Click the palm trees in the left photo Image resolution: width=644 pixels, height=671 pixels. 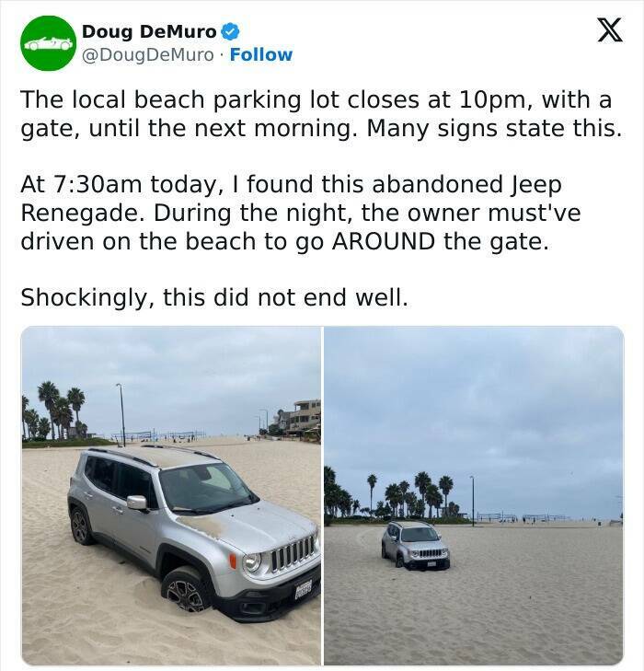[x=57, y=410]
